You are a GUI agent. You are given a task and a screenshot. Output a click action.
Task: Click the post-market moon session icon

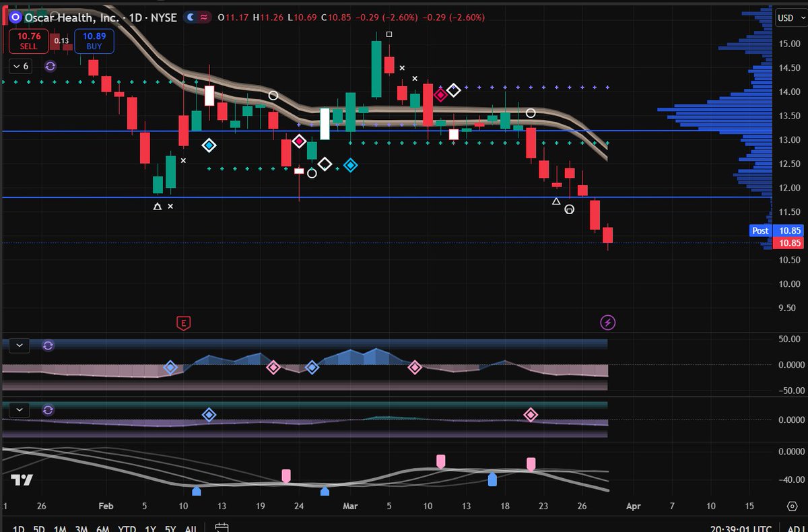click(x=192, y=18)
